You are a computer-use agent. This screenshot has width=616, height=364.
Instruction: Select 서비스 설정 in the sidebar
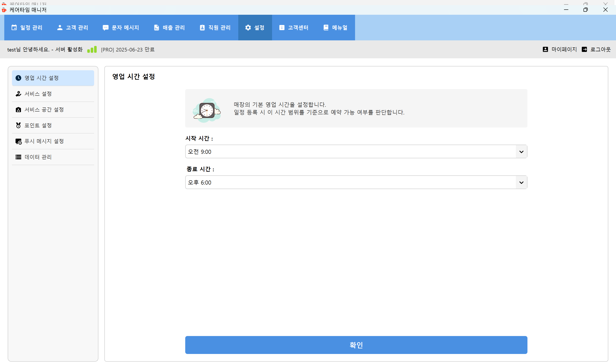pos(38,93)
